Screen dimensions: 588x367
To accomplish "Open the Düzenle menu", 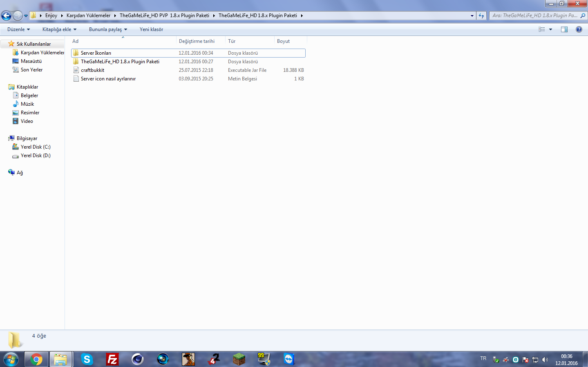I will point(18,29).
